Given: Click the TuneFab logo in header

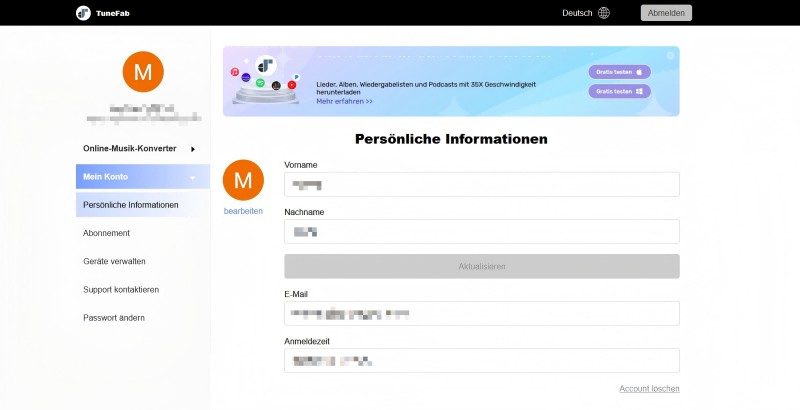Looking at the screenshot, I should 103,13.
